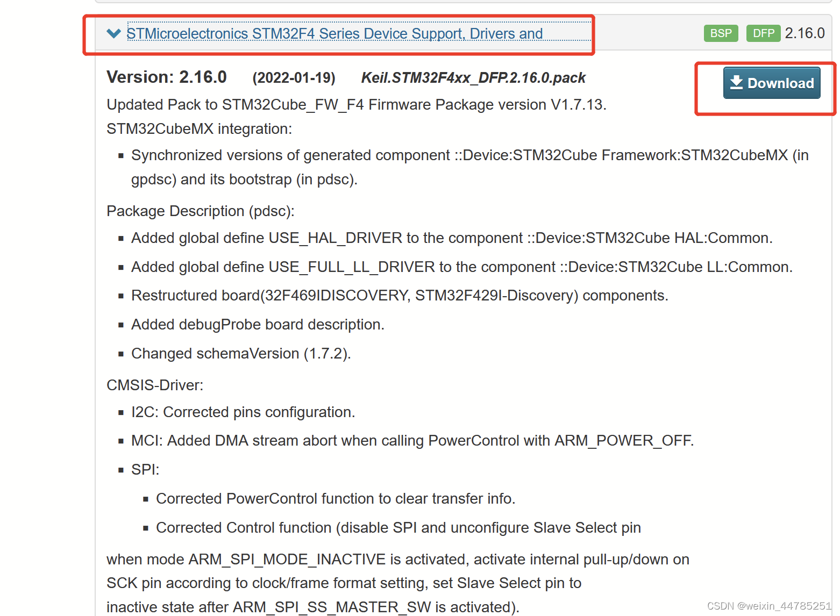Image resolution: width=840 pixels, height=616 pixels.
Task: Click the 'Updated Pack to STM32Cube_FW_F4' line
Action: click(357, 104)
